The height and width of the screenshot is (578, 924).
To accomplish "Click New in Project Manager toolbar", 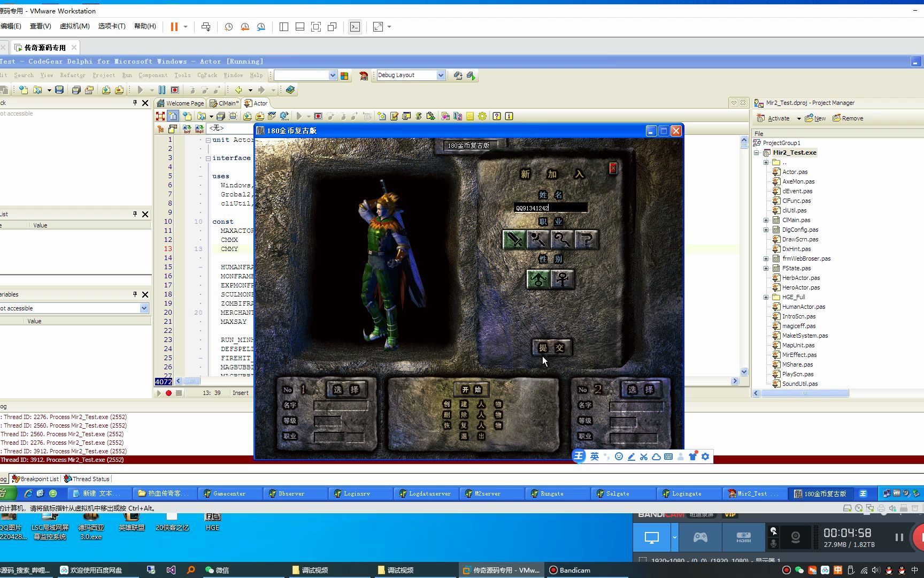I will (x=815, y=118).
